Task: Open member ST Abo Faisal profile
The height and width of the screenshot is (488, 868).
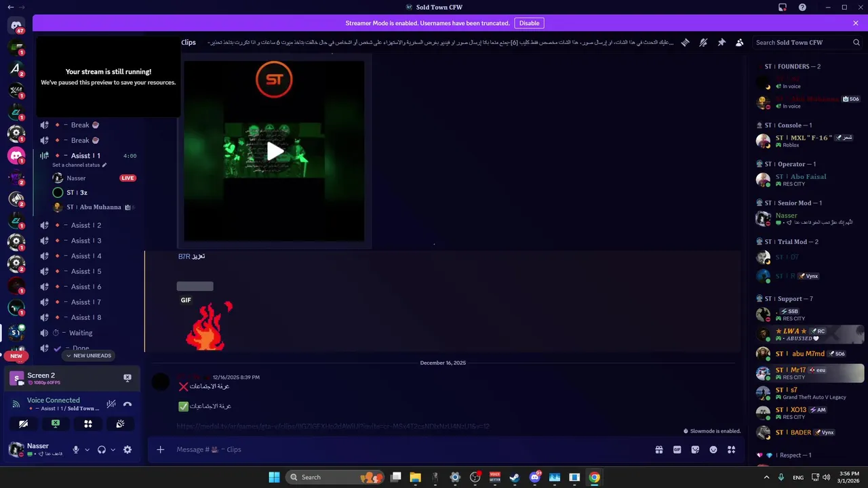Action: 810,180
